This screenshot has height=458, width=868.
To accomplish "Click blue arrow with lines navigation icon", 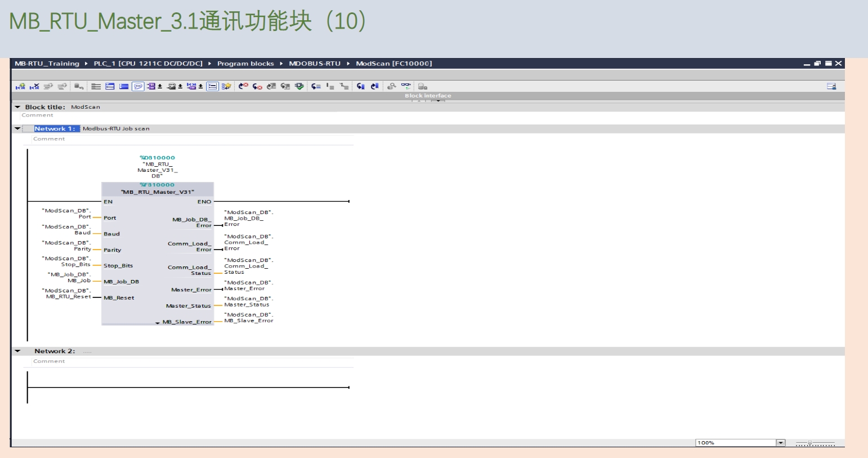I will click(316, 86).
